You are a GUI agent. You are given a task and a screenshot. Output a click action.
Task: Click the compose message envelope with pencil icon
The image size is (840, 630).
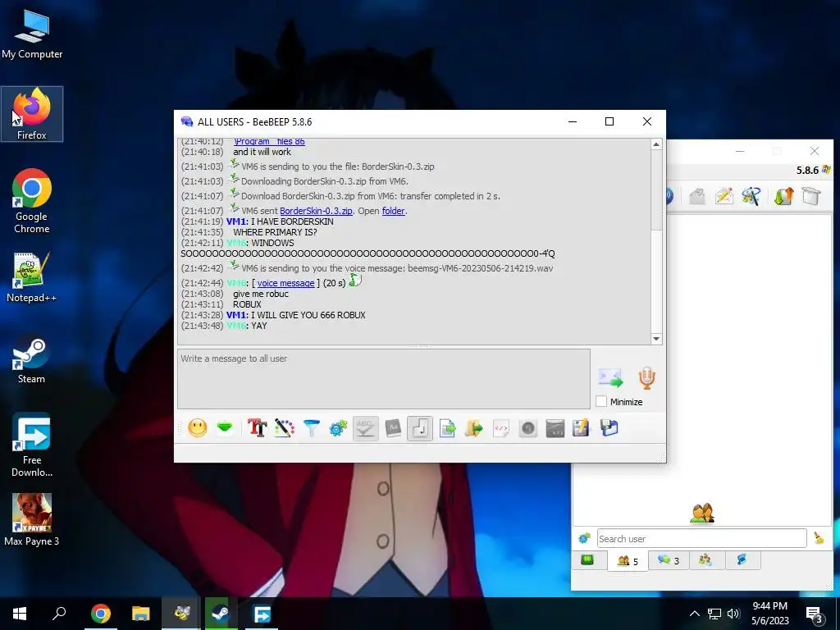tap(724, 196)
